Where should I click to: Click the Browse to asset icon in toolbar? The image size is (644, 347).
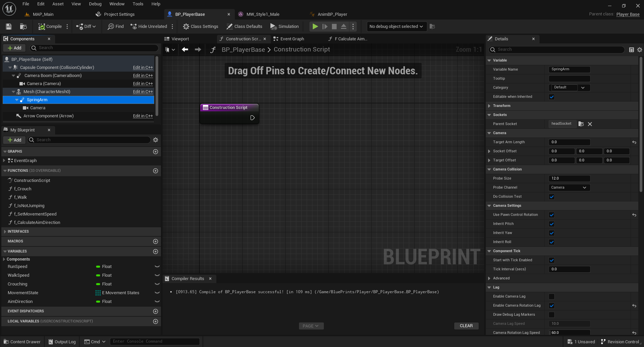click(24, 27)
